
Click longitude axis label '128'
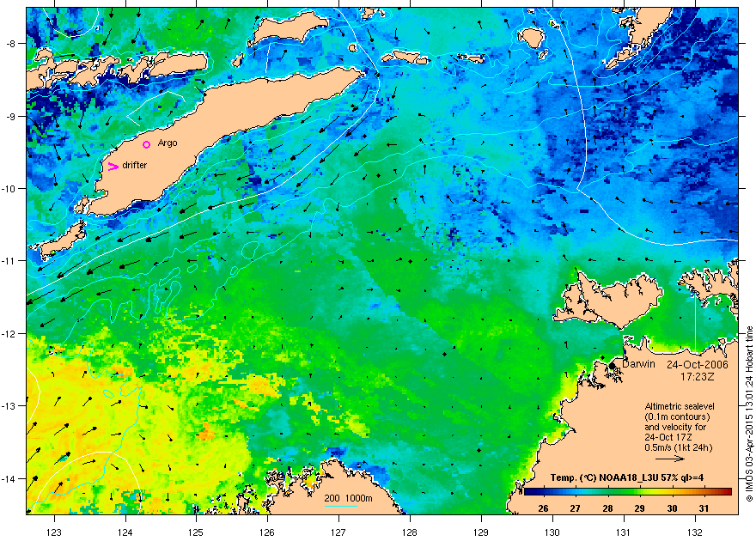(x=410, y=532)
